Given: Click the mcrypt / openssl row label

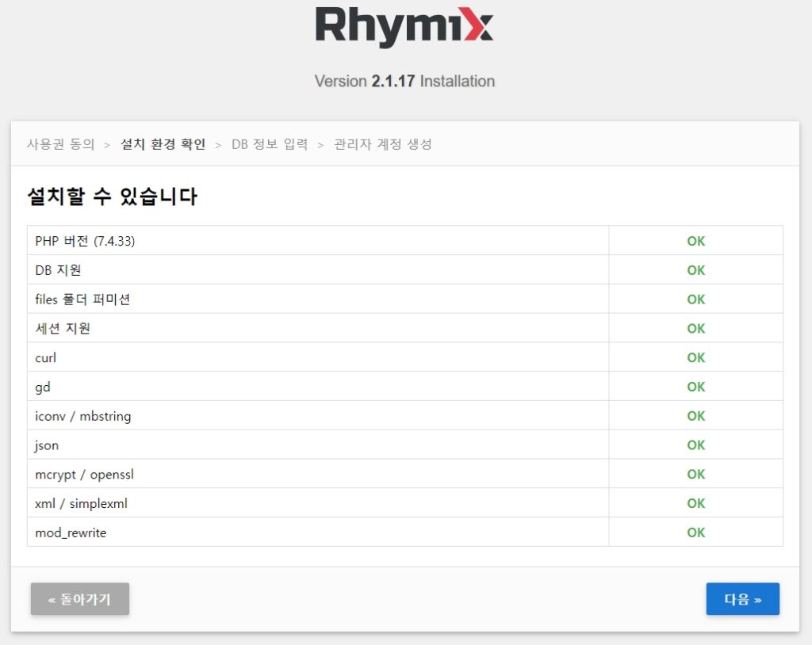Looking at the screenshot, I should click(x=84, y=474).
